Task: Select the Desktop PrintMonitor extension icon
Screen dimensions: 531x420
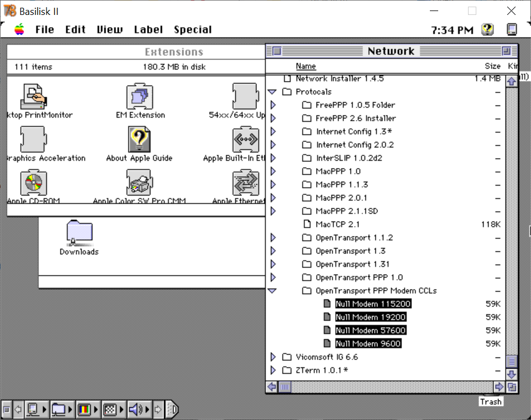Action: pos(34,97)
